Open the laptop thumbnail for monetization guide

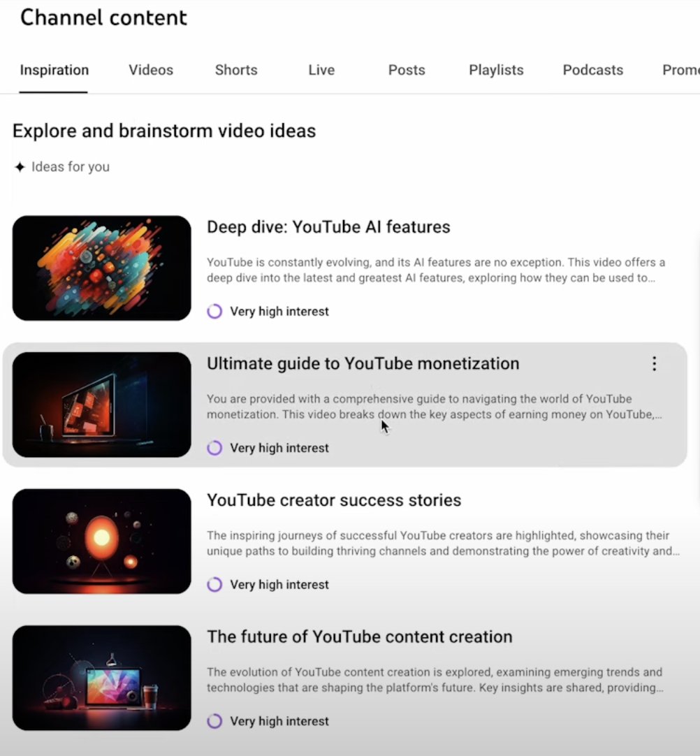(102, 405)
